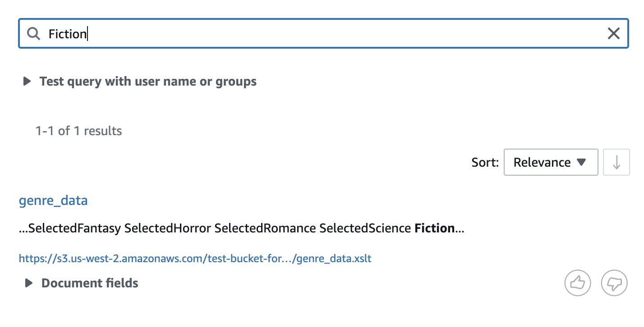
Task: Focus the search field containing Fiction
Action: coord(323,33)
